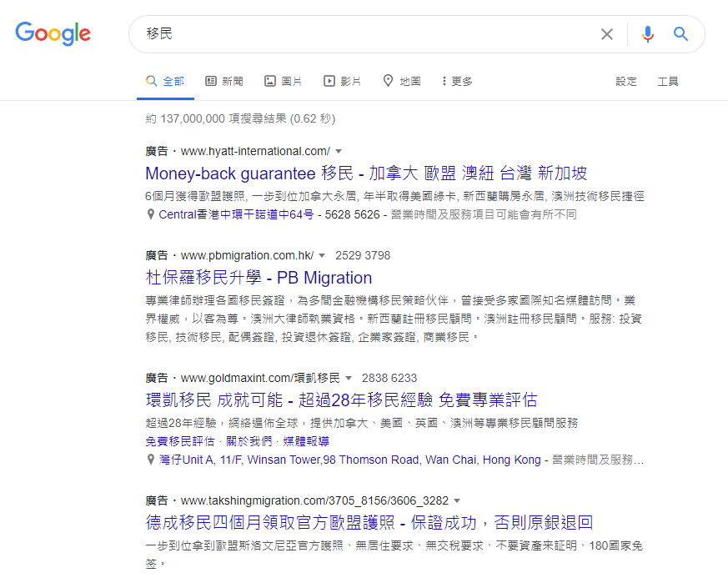The image size is (728, 583).
Task: Open the Money-back guarantee 移民 ad link
Action: coord(366,173)
